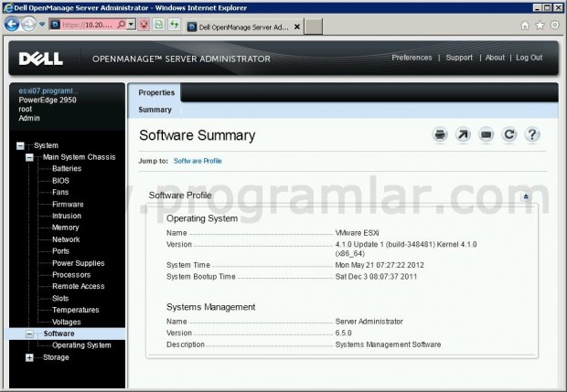Select Power Supplies in the tree
The image size is (567, 392).
pos(78,263)
